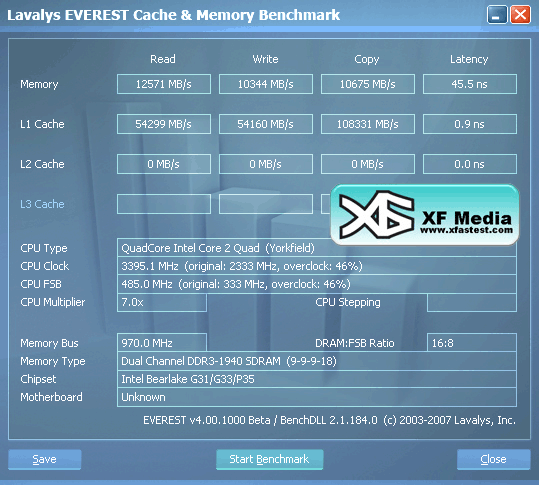Click the www.xfastest.com link text

tap(466, 230)
